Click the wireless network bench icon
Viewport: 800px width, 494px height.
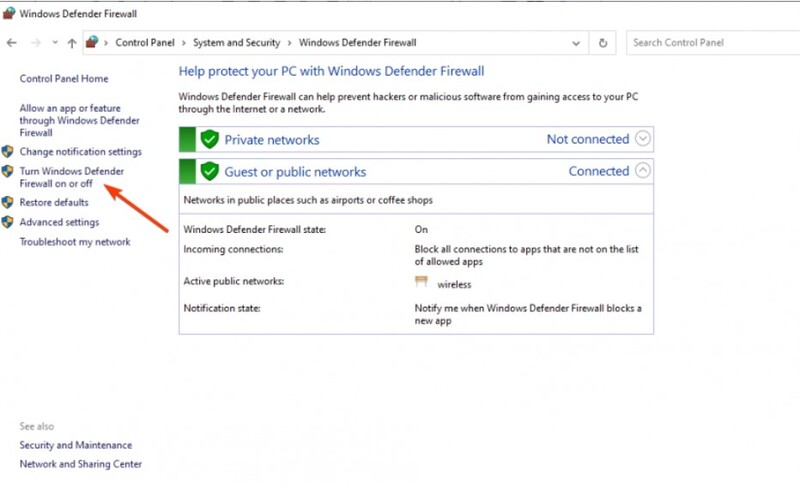[x=421, y=281]
